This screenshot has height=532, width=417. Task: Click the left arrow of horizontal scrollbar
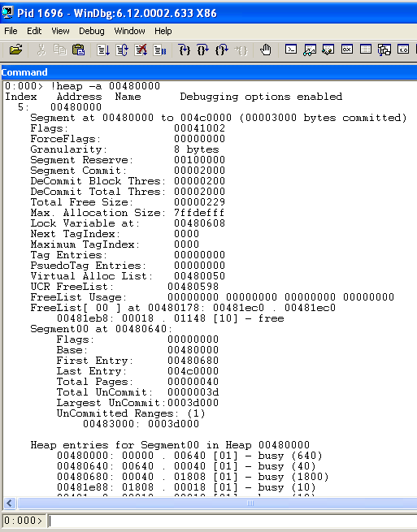tap(10, 503)
